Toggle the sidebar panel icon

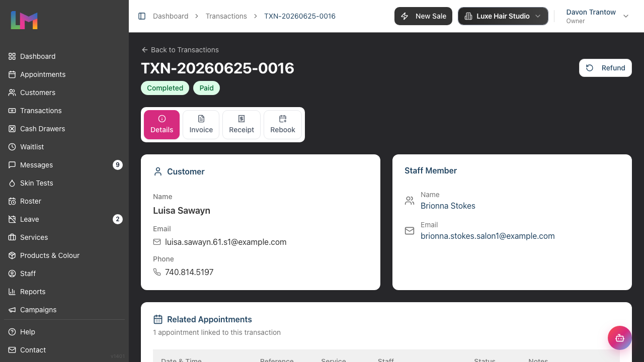(x=142, y=16)
